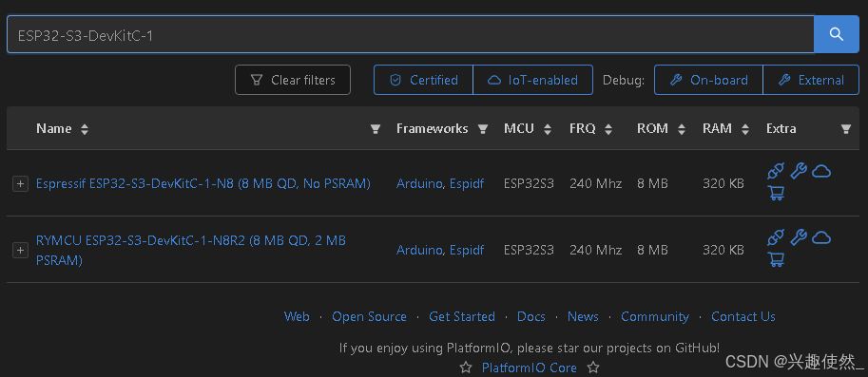This screenshot has height=377, width=868.
Task: Open the Docs footer link
Action: click(x=531, y=317)
